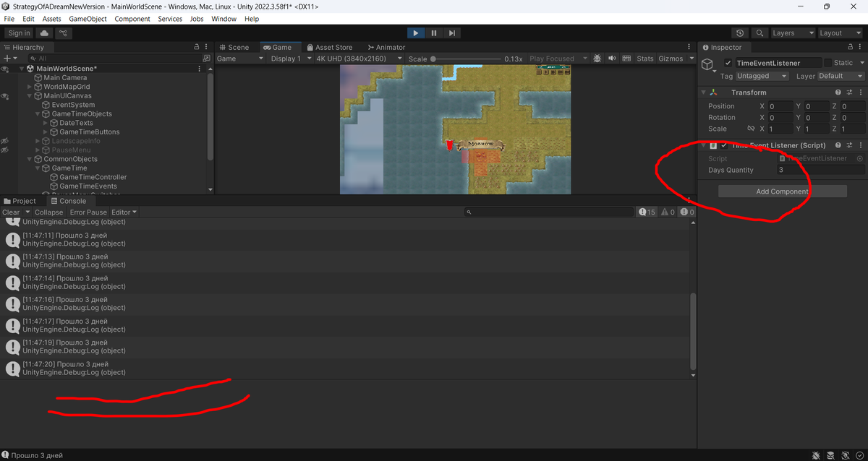The width and height of the screenshot is (868, 461).
Task: Open the Game view panel kebab menu
Action: click(x=689, y=47)
